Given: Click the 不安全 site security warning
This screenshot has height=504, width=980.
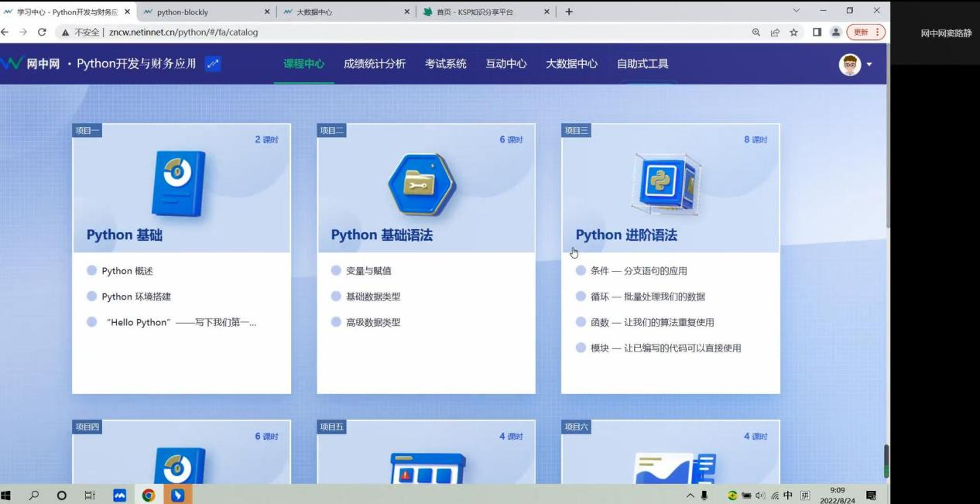Looking at the screenshot, I should (81, 33).
